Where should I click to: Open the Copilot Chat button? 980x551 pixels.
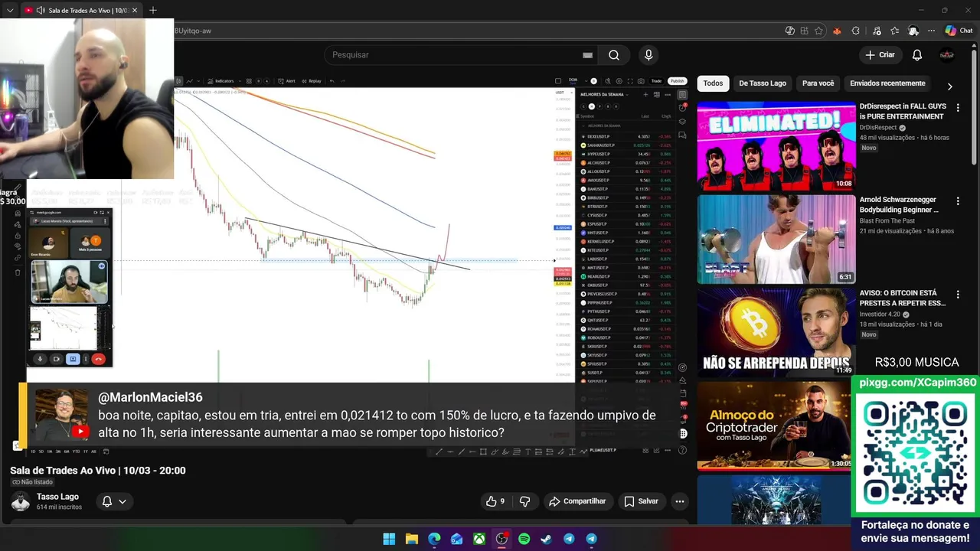959,31
